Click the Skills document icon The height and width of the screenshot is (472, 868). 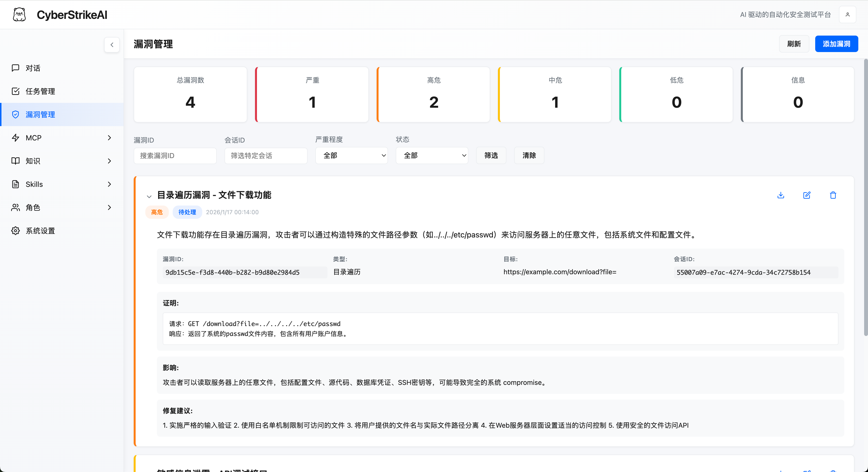[x=15, y=184]
